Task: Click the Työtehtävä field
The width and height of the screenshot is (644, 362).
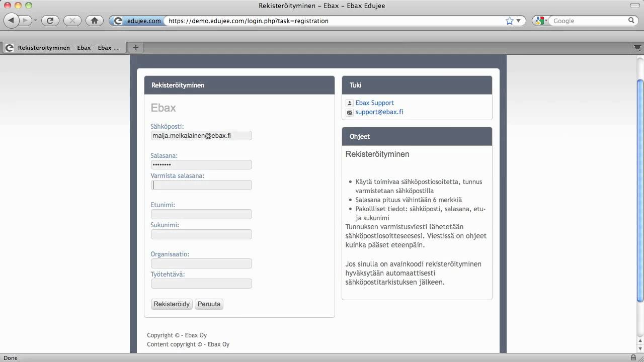Action: (x=201, y=284)
